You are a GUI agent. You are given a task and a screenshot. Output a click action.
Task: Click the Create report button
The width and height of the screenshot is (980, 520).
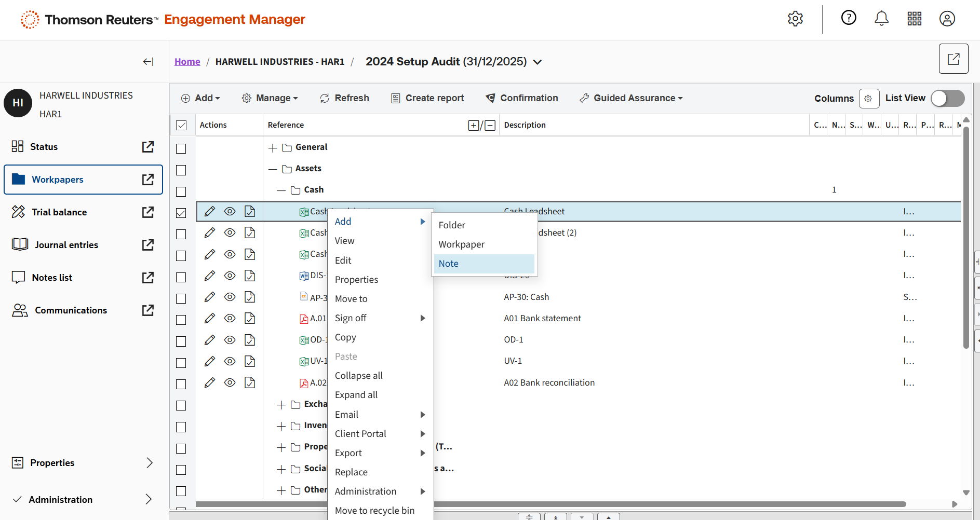click(427, 99)
